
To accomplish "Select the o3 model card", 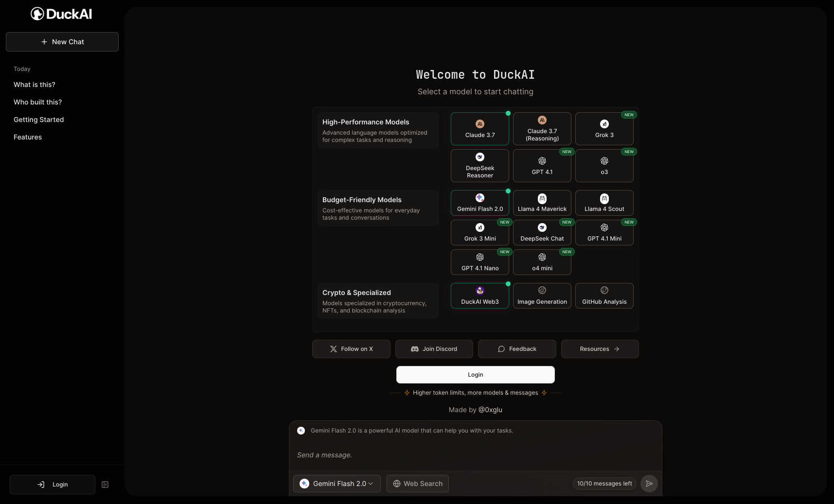I will [x=604, y=166].
